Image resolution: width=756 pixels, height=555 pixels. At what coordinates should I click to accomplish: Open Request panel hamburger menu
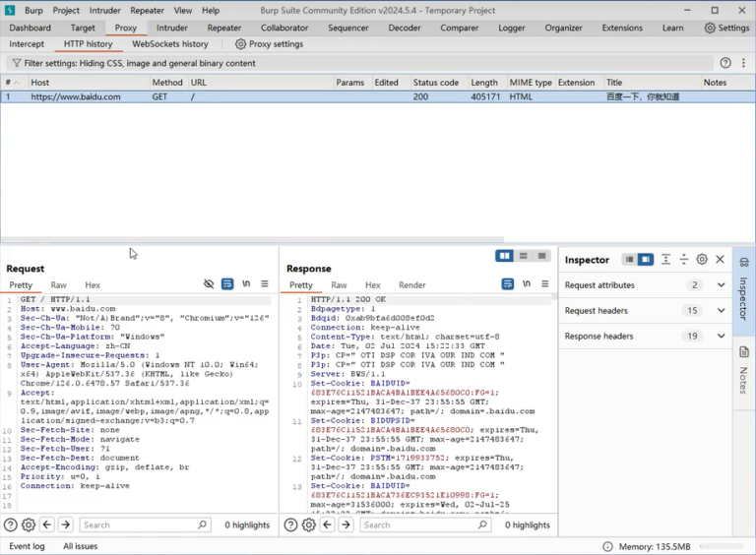pyautogui.click(x=265, y=283)
